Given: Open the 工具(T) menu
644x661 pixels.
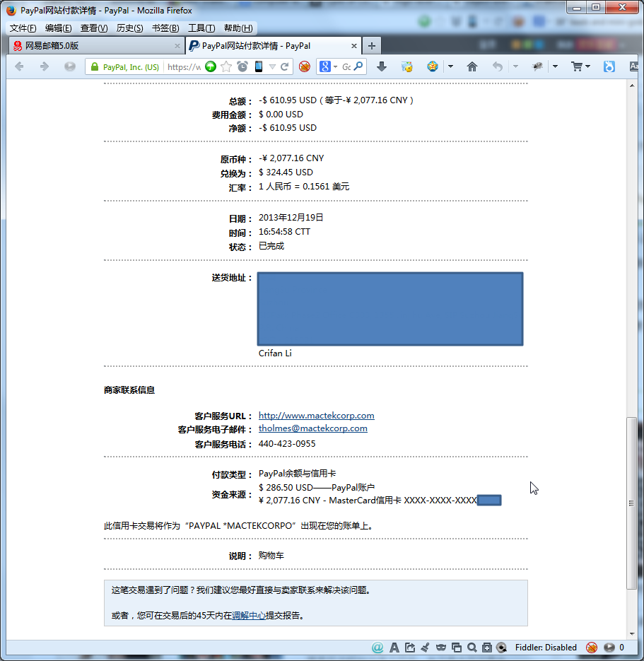Looking at the screenshot, I should 201,28.
